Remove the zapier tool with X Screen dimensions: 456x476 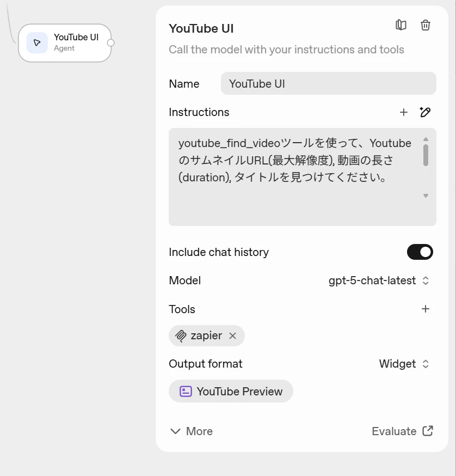tap(233, 335)
